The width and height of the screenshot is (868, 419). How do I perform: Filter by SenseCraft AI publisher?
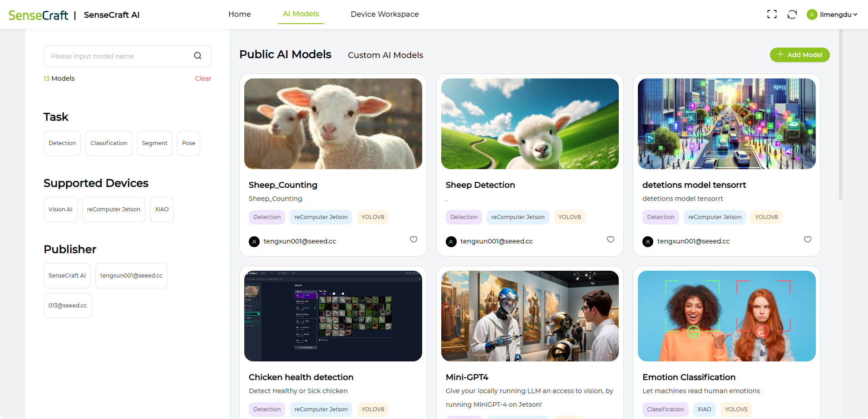tap(67, 276)
